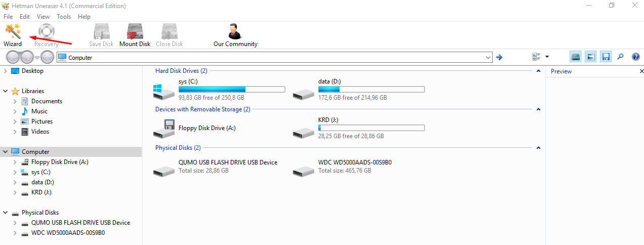Open the View menu
The height and width of the screenshot is (245, 644).
tap(43, 17)
